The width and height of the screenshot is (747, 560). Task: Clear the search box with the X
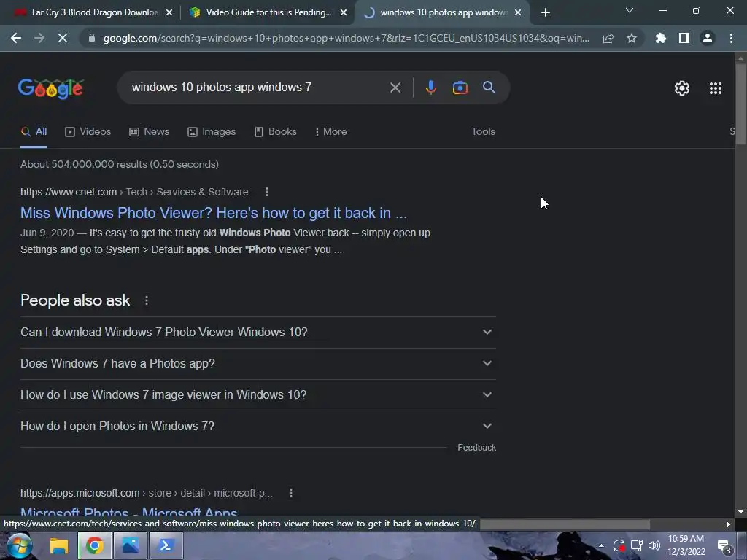pos(395,87)
